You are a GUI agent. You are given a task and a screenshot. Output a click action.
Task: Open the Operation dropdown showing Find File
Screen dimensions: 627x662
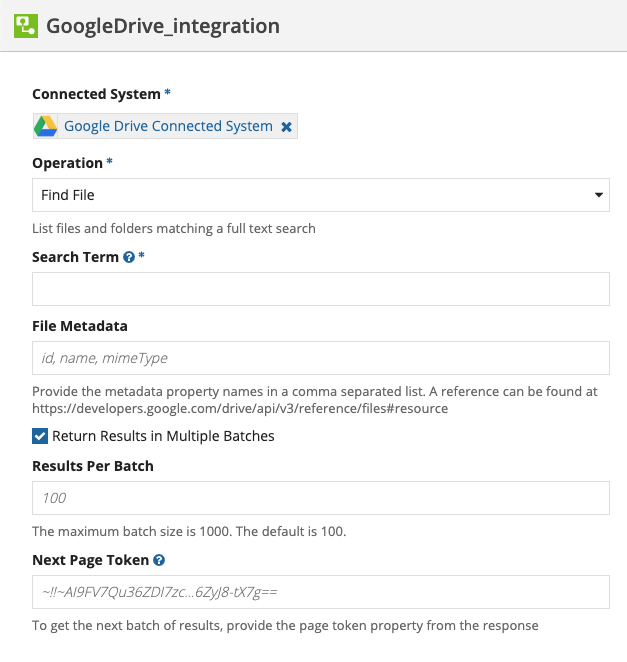point(321,195)
